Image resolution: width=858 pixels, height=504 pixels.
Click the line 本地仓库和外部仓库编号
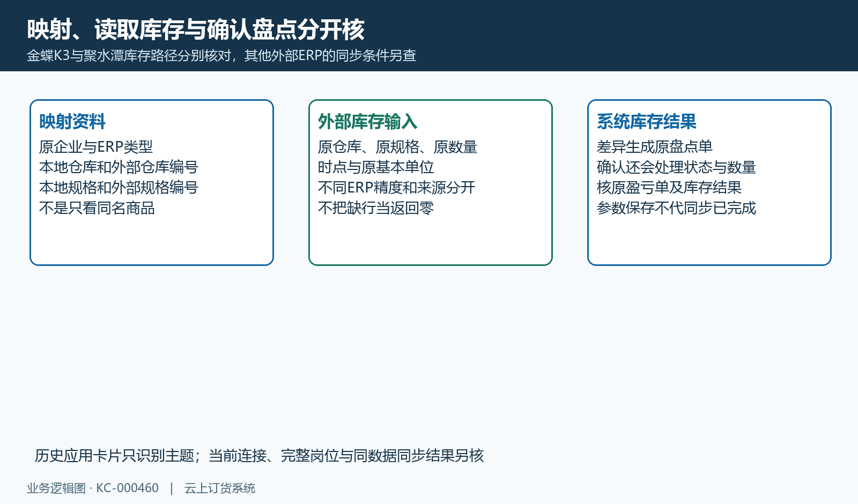[x=119, y=167]
